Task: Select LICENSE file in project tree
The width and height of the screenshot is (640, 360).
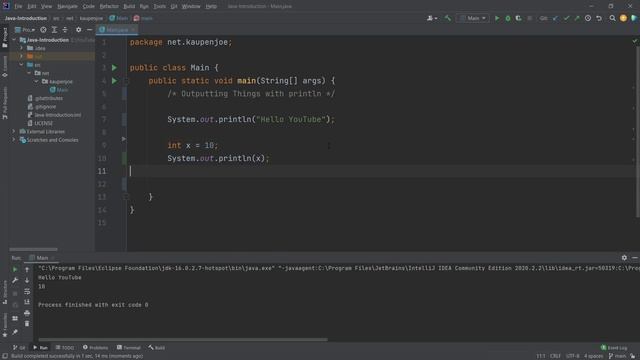Action: [x=40, y=123]
